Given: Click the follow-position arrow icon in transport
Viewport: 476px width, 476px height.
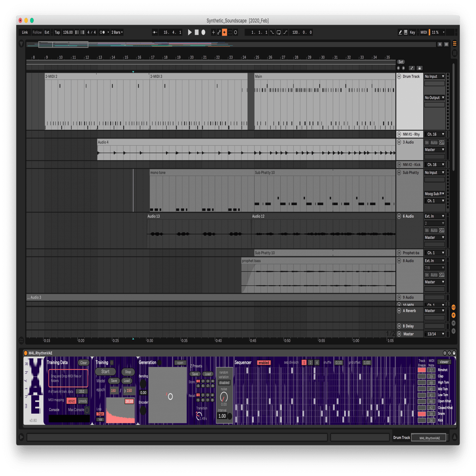Looking at the screenshot, I should [155, 32].
